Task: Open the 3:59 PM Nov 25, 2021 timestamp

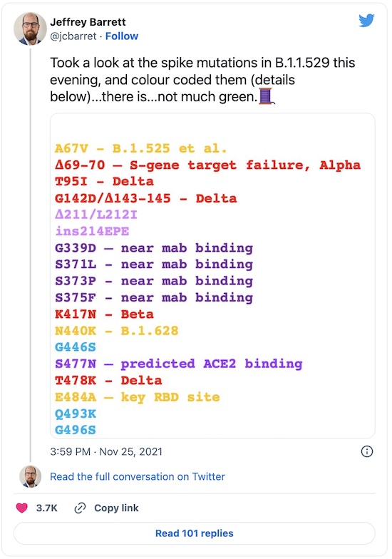Action: [x=106, y=451]
